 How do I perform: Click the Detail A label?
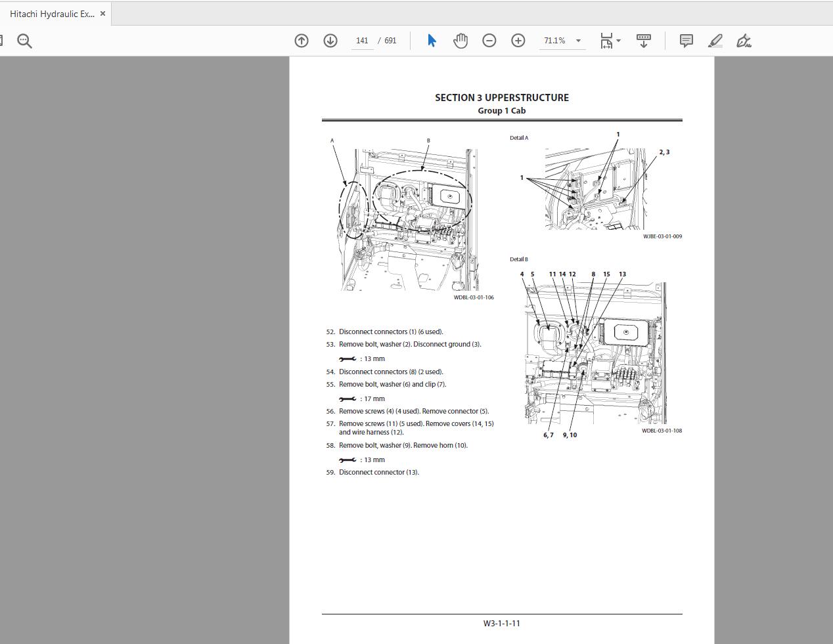pos(519,138)
